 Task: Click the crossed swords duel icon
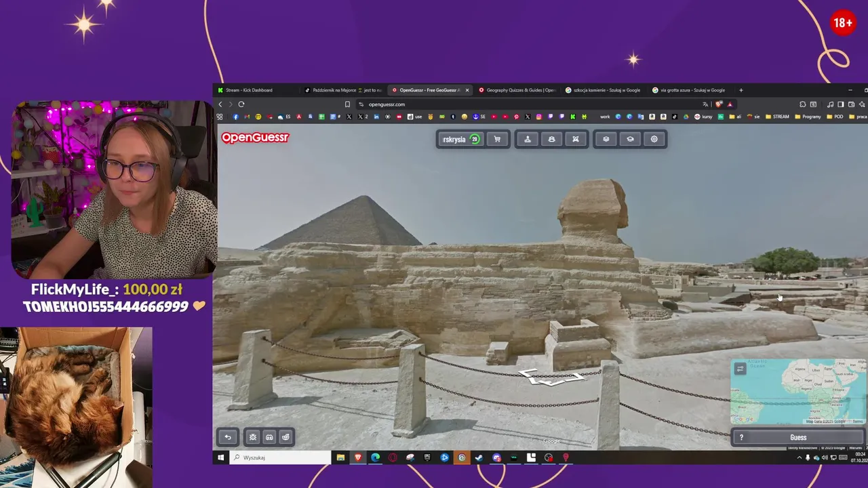click(576, 139)
